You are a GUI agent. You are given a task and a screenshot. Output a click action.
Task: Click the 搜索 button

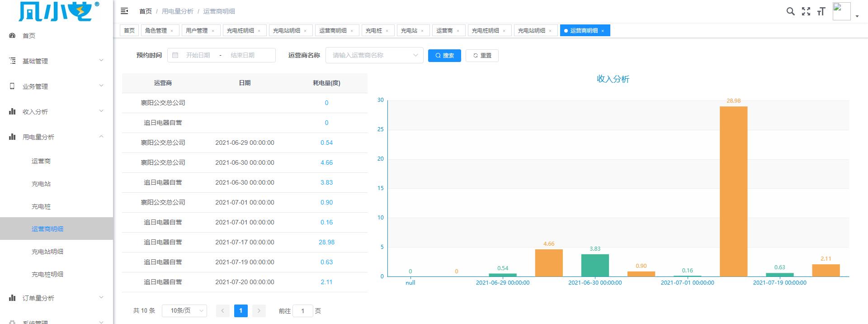(444, 55)
